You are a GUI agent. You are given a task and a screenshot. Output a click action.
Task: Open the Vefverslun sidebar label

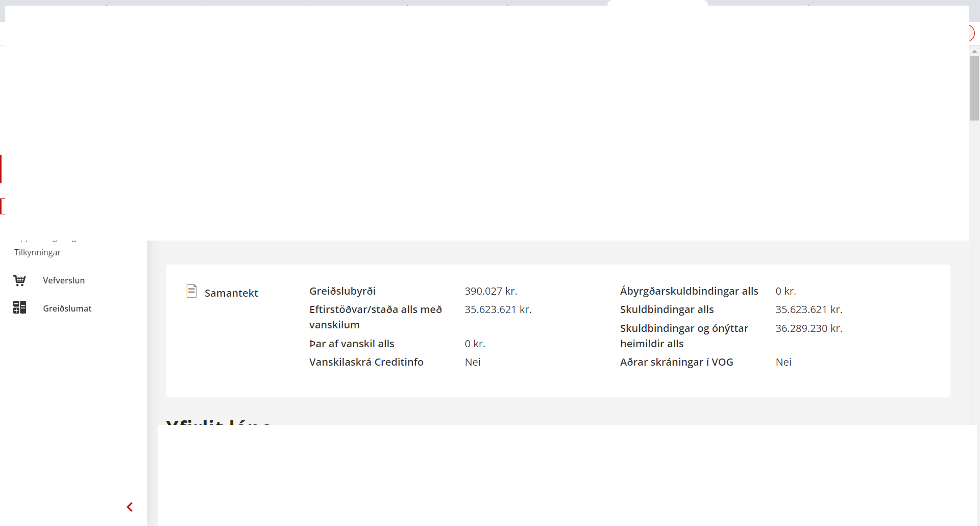tap(64, 280)
